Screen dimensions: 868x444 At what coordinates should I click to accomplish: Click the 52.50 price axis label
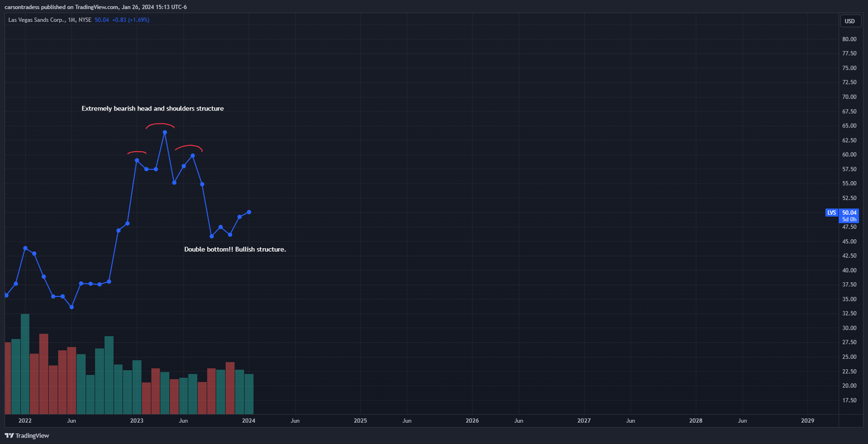point(849,198)
